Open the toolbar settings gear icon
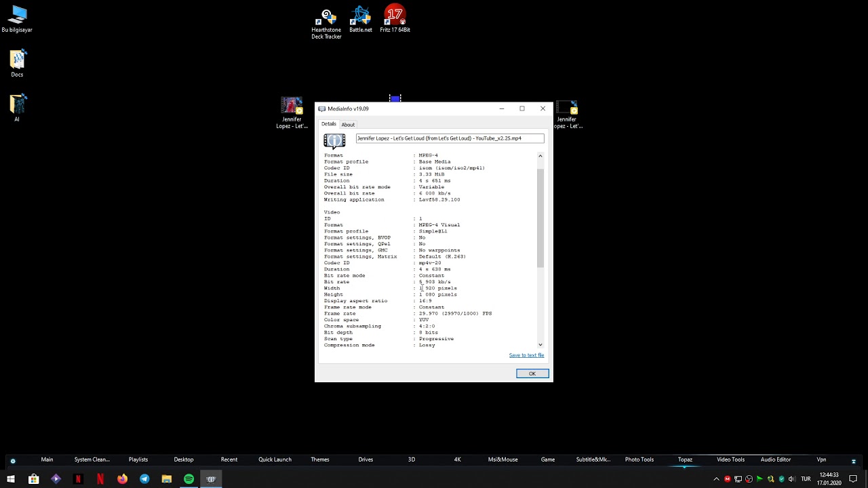 click(x=12, y=460)
